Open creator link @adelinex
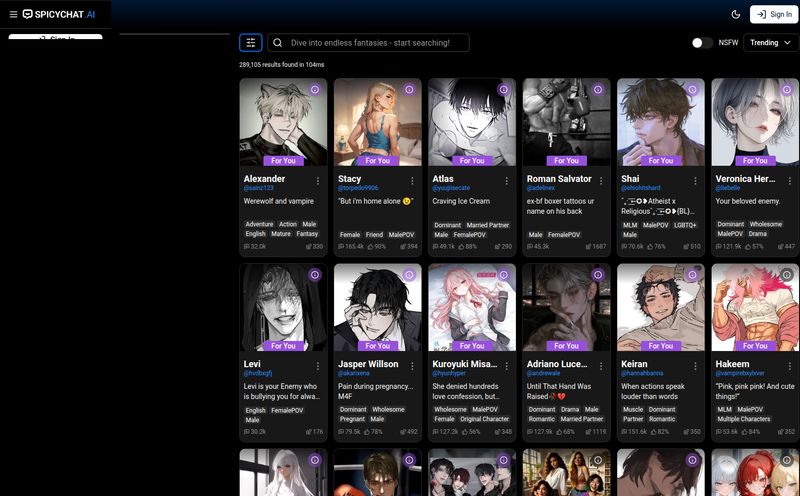Viewport: 800px width, 496px height. [x=541, y=188]
